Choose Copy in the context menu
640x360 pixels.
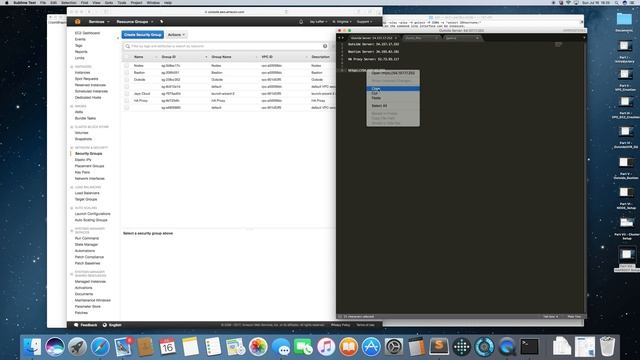[x=393, y=89]
